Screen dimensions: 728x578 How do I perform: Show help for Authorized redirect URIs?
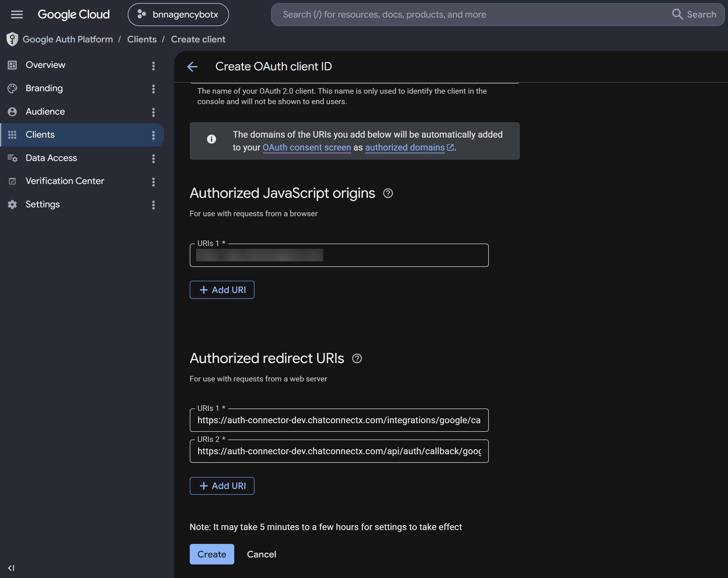point(357,358)
